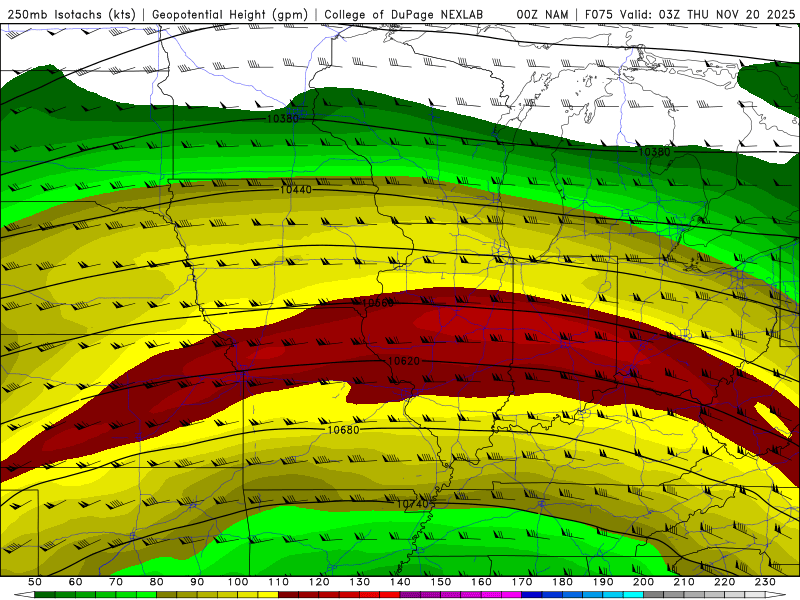Click the '250mb Isotachs (kts)' title text
This screenshot has height=600, width=800.
point(72,15)
